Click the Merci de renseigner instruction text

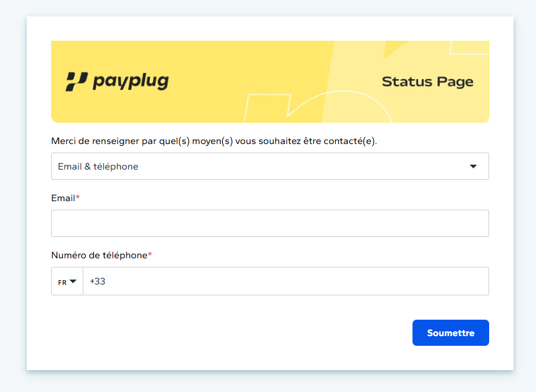[x=214, y=141]
